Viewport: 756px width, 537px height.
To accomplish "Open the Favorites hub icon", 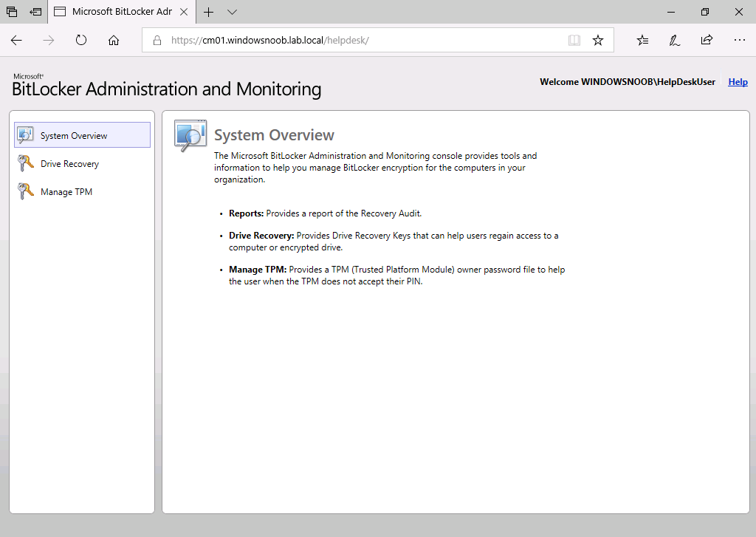I will tap(642, 40).
